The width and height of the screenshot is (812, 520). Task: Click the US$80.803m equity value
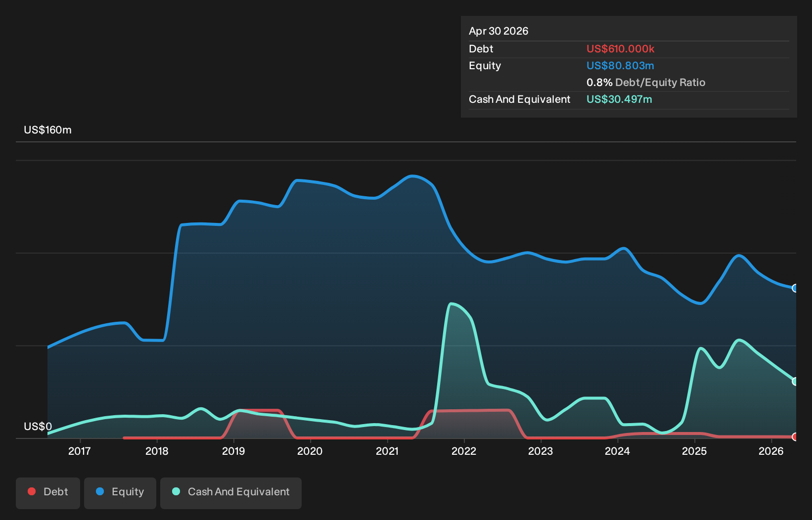point(620,66)
